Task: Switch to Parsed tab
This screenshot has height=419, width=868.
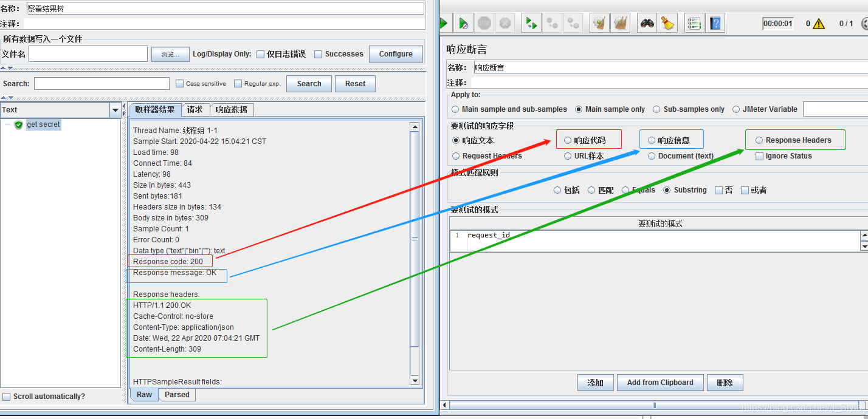Action: [177, 395]
